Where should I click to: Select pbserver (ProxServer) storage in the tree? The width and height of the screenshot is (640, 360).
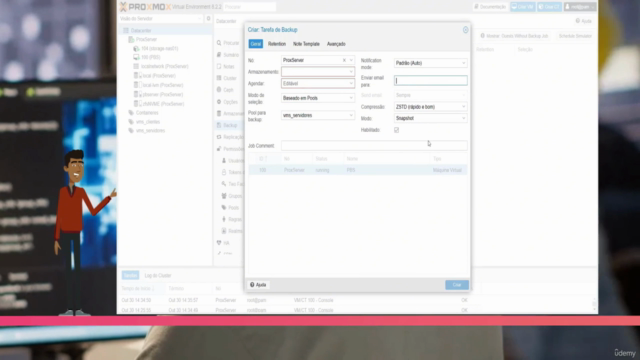pyautogui.click(x=162, y=95)
